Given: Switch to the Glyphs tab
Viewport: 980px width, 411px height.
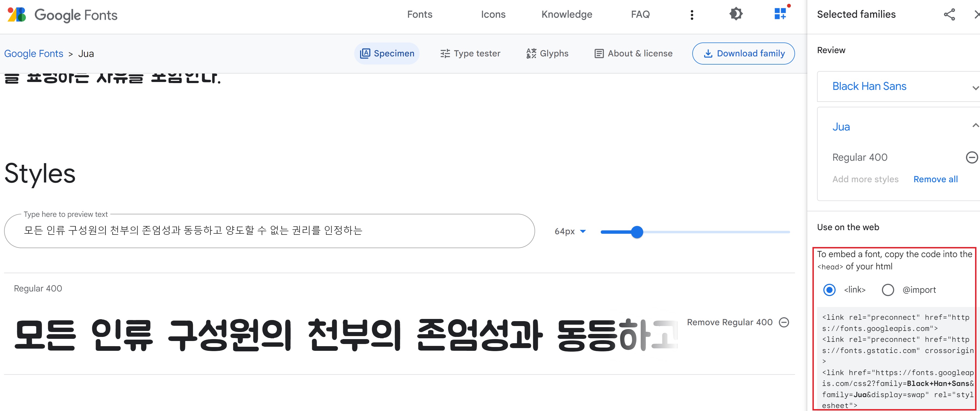Looking at the screenshot, I should pyautogui.click(x=547, y=53).
